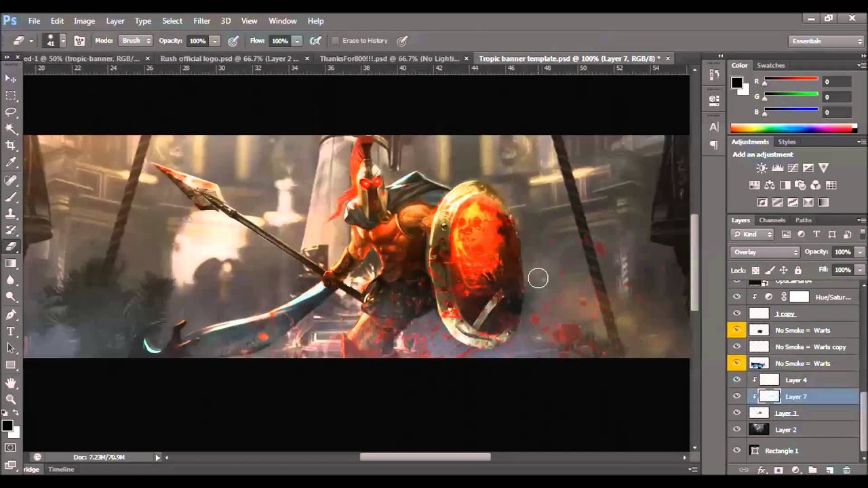Toggle visibility of 1 copy layer
This screenshot has width=868, height=488.
tap(736, 314)
